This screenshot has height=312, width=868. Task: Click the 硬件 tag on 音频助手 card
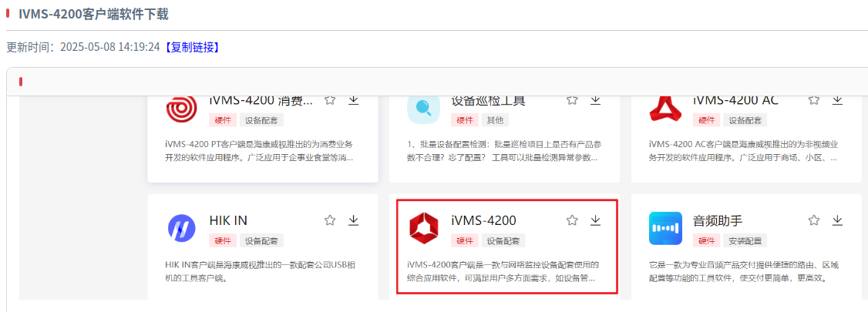[707, 240]
